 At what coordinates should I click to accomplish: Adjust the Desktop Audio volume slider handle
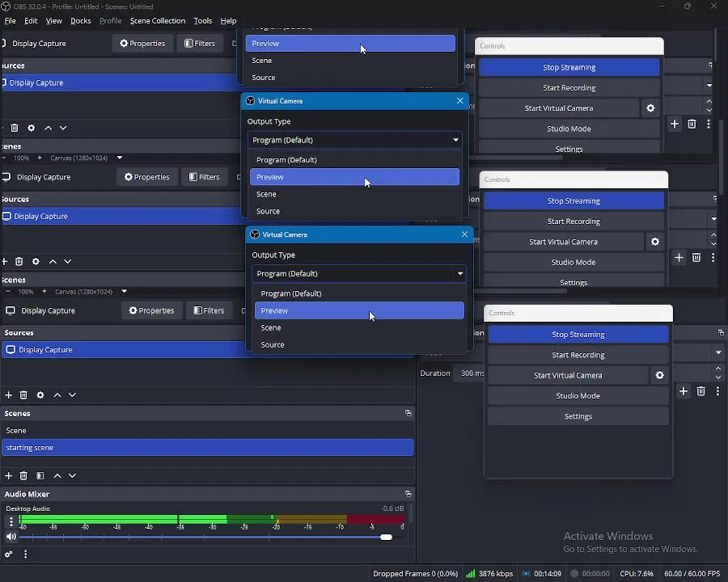pos(386,537)
